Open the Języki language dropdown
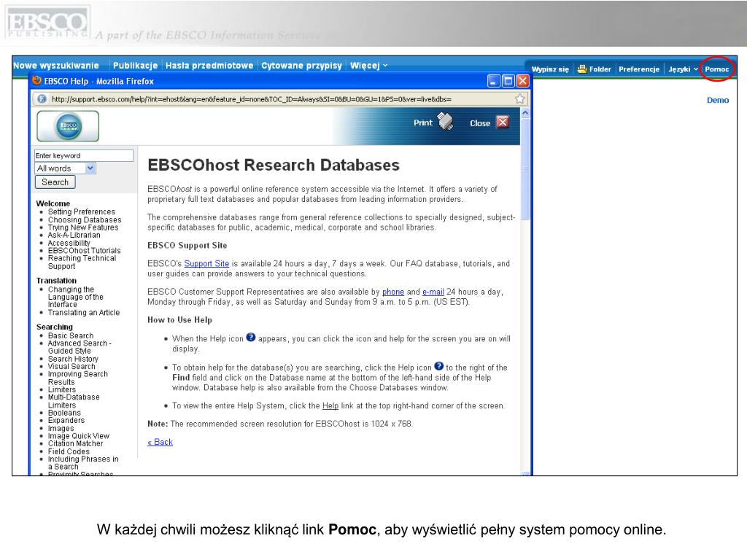 [683, 69]
